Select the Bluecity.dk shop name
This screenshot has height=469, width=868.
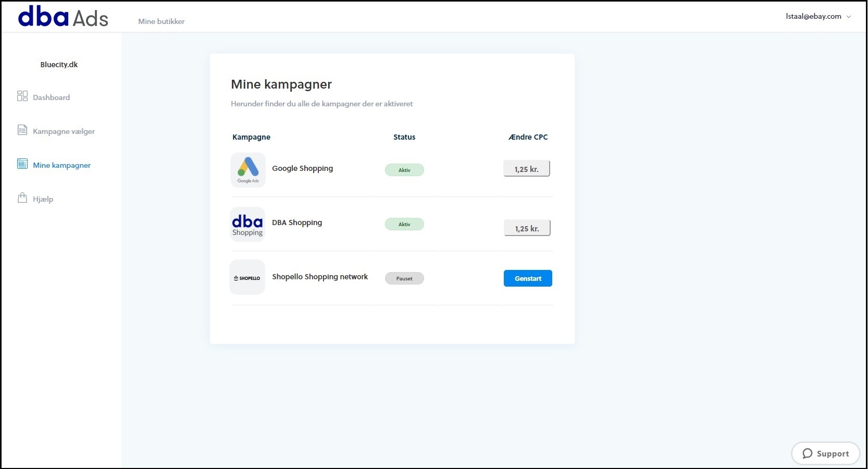tap(59, 65)
